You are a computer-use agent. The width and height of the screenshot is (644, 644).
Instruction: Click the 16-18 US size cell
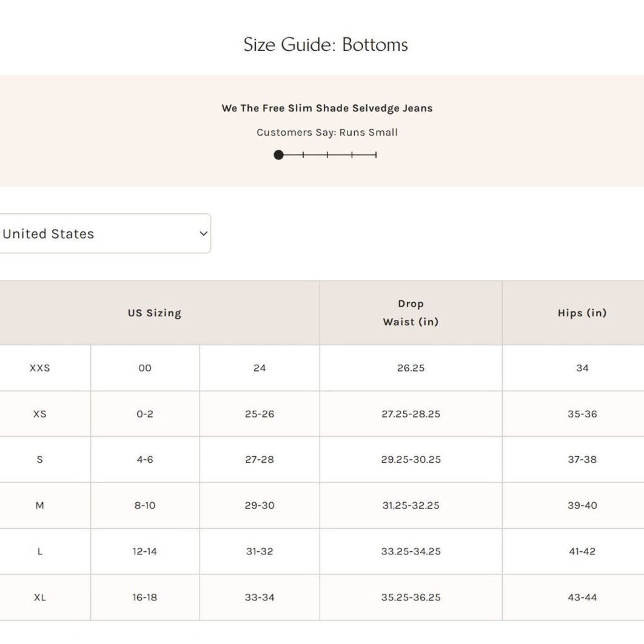point(144,597)
